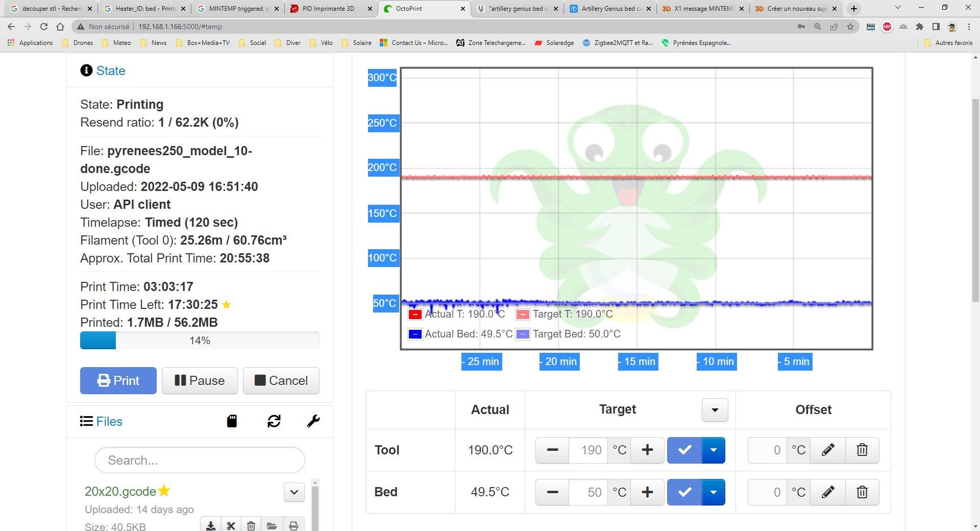This screenshot has width=980, height=531.
Task: Go to browser home page
Action: click(60, 27)
